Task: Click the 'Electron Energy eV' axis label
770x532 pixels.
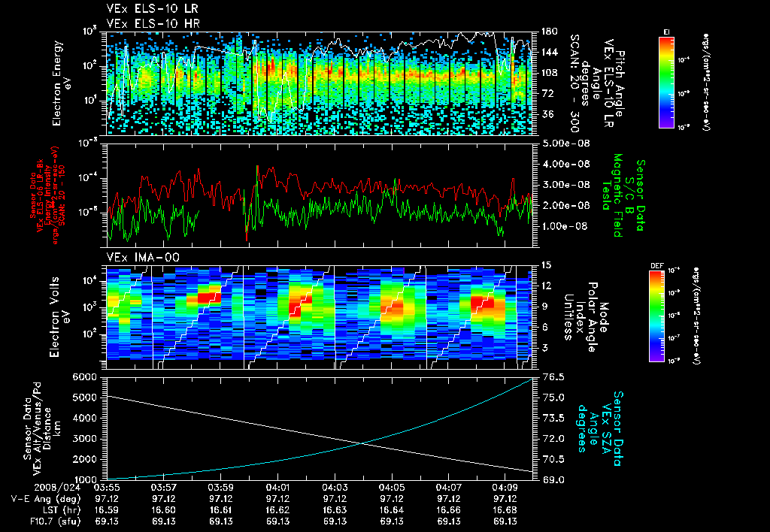Action: click(62, 83)
